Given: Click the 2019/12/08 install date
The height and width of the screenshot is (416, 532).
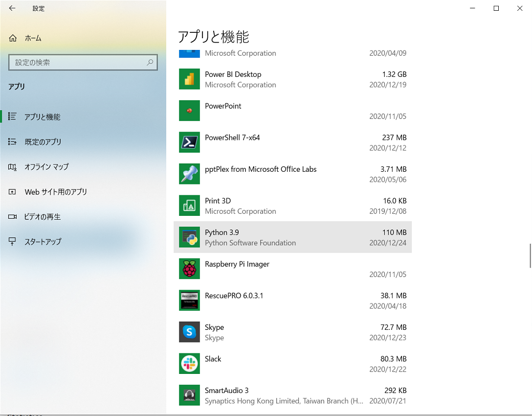Looking at the screenshot, I should pos(388,211).
